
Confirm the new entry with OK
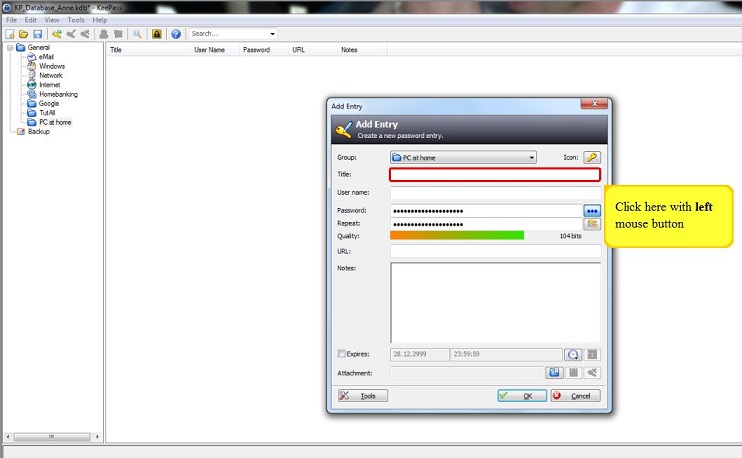pos(522,396)
